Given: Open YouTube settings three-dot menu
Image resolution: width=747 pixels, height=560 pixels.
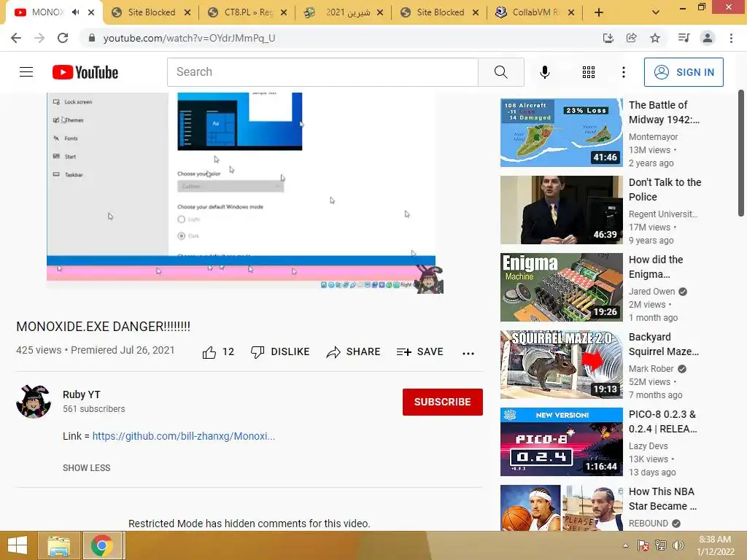Looking at the screenshot, I should click(623, 72).
